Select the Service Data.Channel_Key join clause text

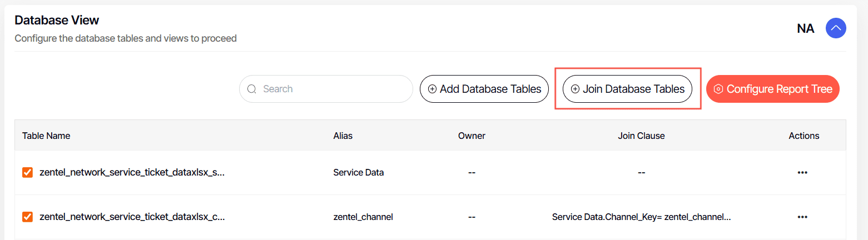point(641,217)
